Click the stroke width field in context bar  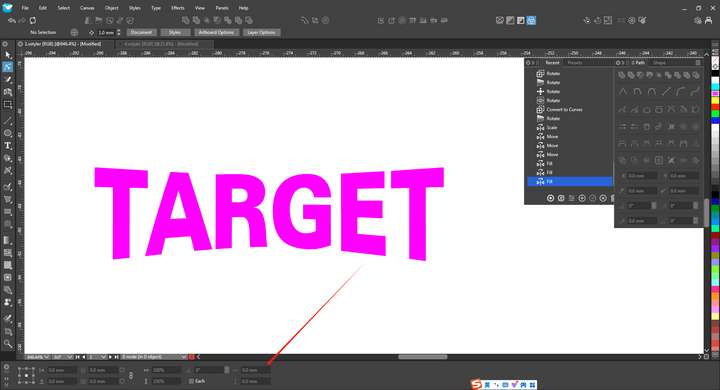(106, 33)
